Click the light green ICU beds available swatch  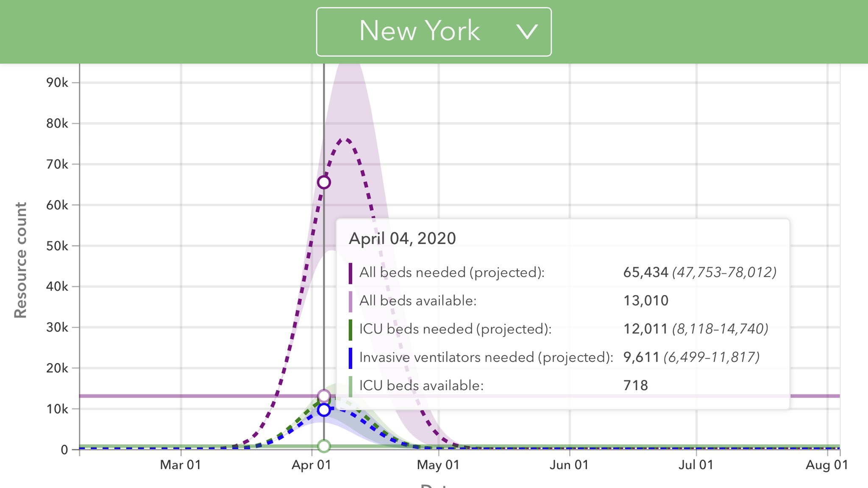351,386
